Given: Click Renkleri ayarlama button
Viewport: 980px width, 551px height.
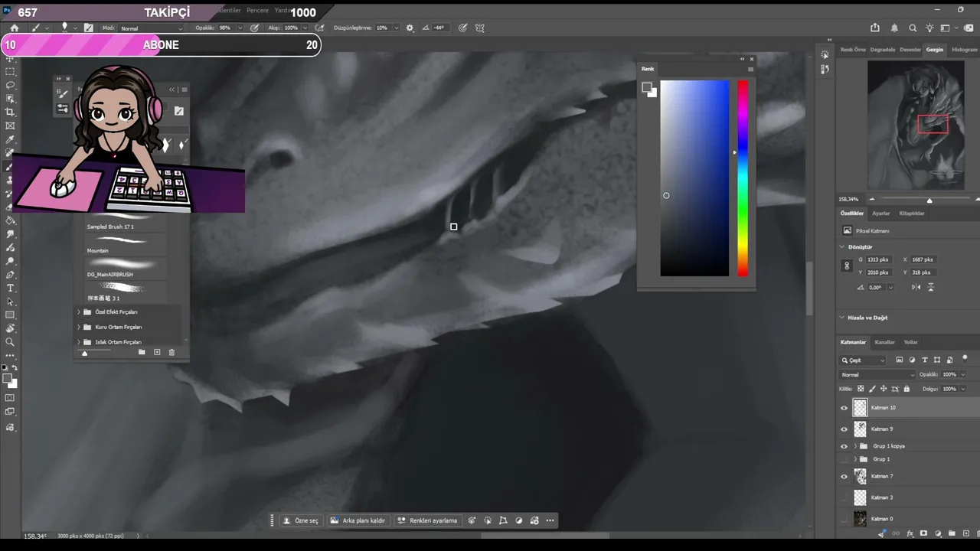Looking at the screenshot, I should pyautogui.click(x=427, y=520).
